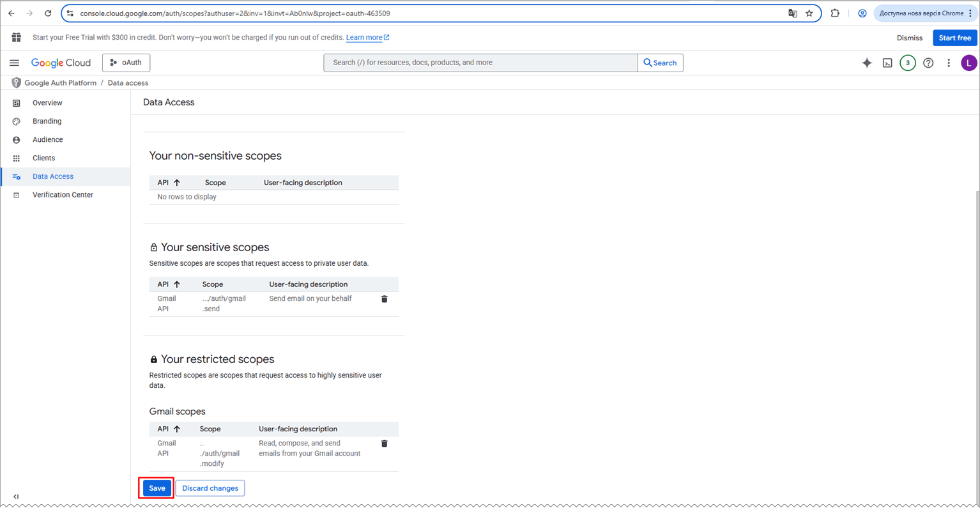Open Gemini sparkle assistant icon

(867, 63)
